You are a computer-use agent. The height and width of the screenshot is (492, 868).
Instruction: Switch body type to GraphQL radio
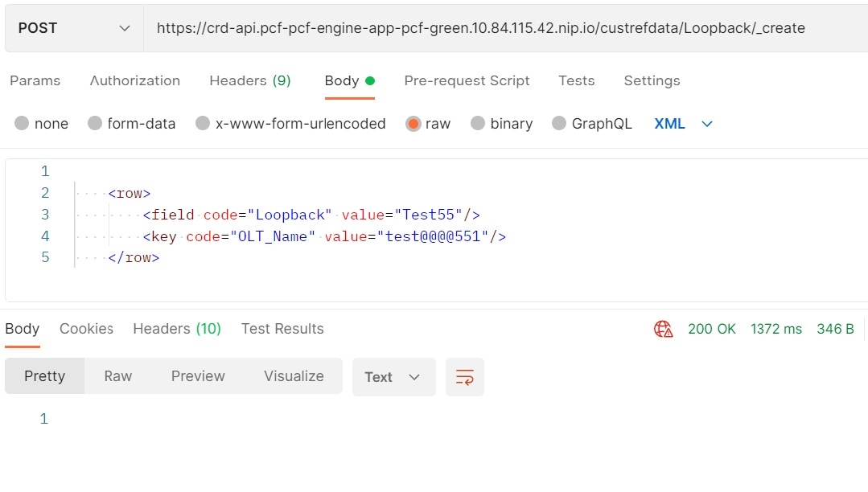click(559, 124)
